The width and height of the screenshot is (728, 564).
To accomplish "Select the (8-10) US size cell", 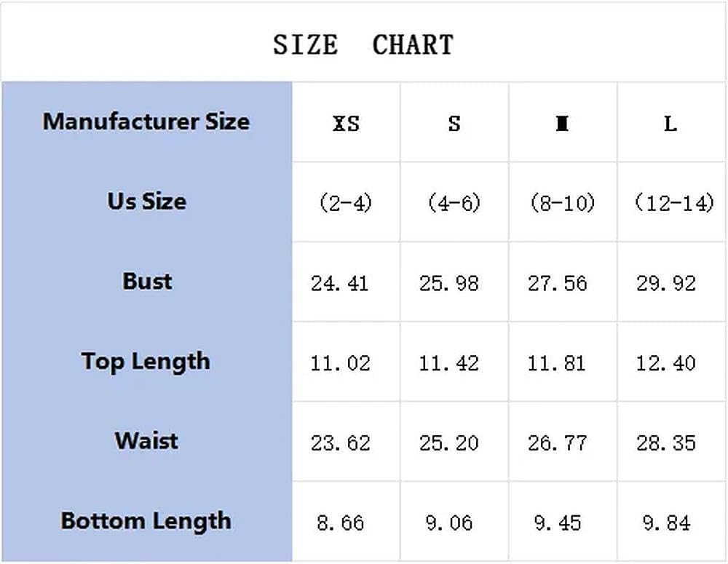I will [x=562, y=203].
